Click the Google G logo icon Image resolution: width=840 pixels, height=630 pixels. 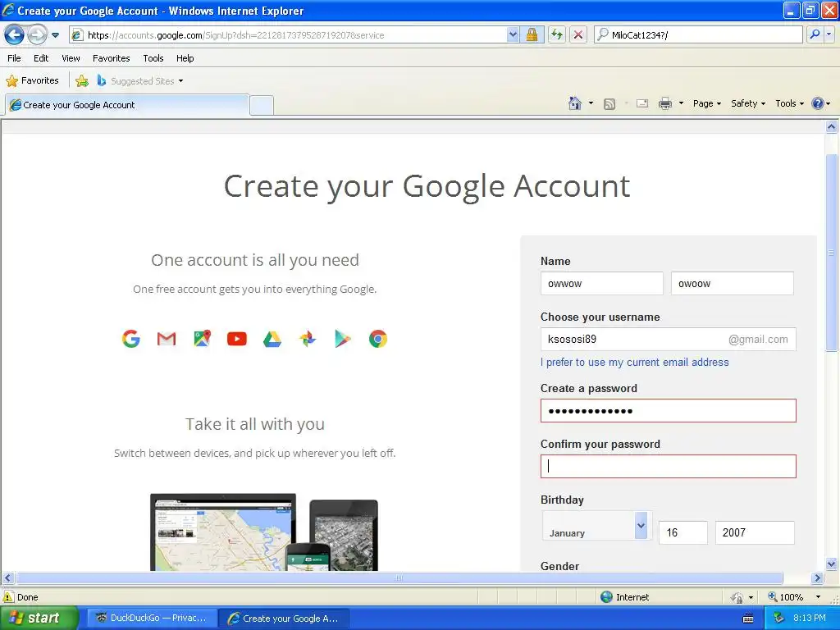click(130, 339)
